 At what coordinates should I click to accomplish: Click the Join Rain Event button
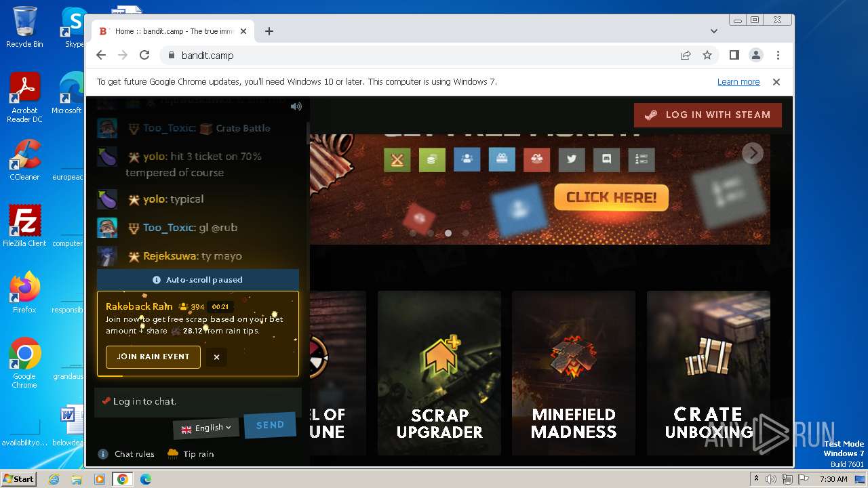[x=153, y=357]
